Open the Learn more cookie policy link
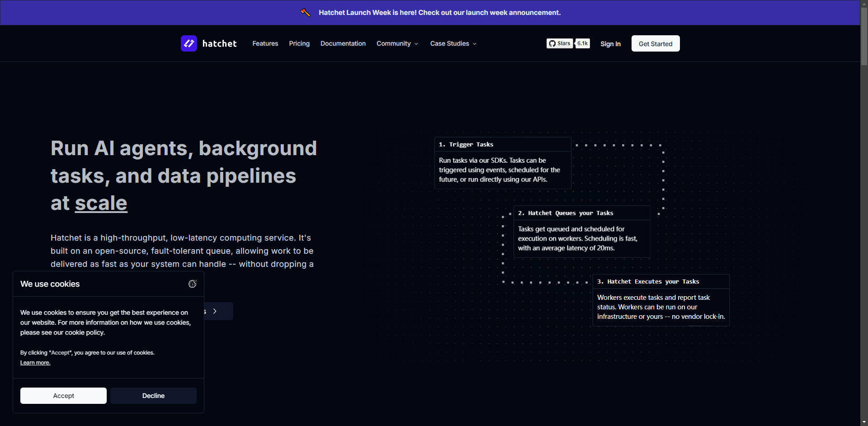The width and height of the screenshot is (868, 426). tap(35, 363)
